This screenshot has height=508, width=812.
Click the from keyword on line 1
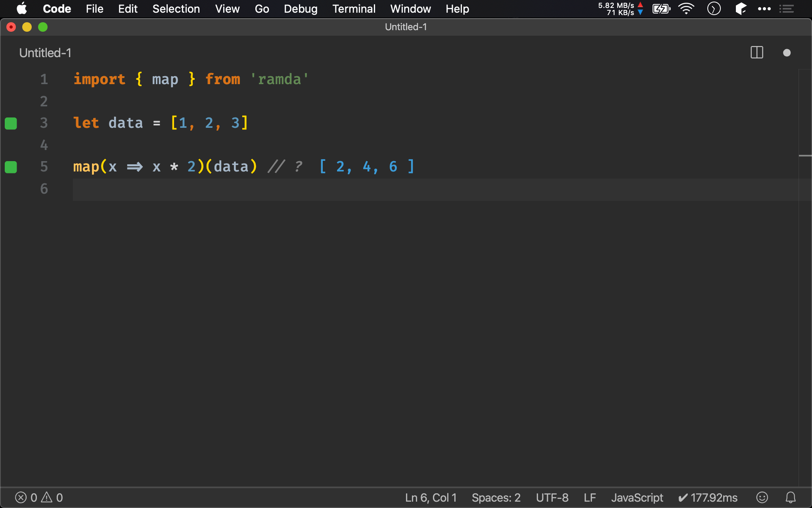(x=223, y=79)
